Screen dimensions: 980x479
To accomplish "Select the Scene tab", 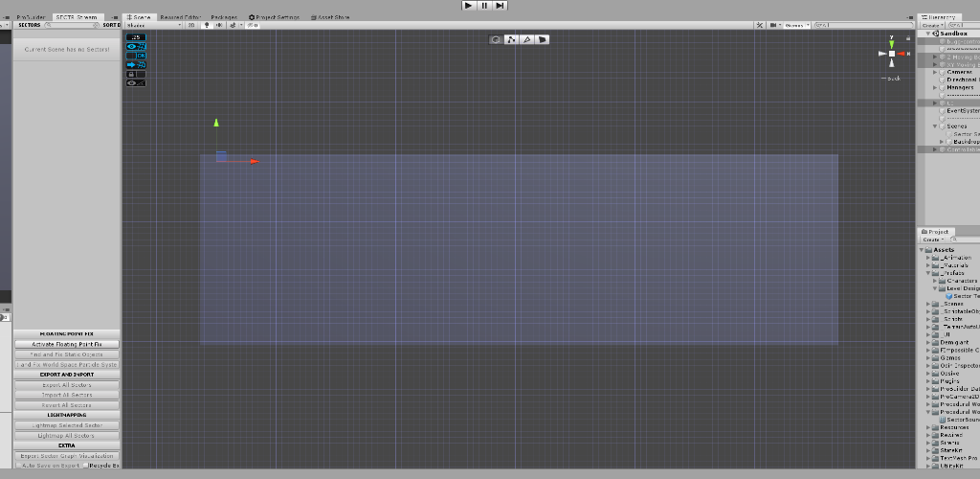I will [x=140, y=17].
